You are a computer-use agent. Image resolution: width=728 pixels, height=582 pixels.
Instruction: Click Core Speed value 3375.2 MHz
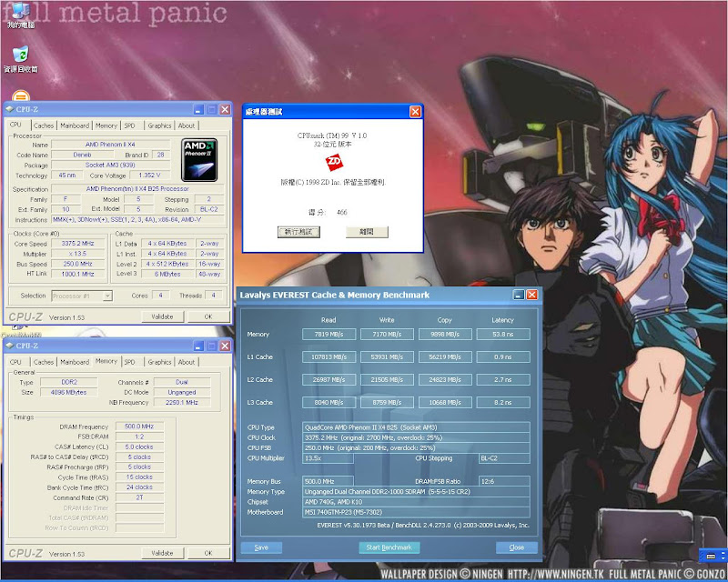click(78, 243)
